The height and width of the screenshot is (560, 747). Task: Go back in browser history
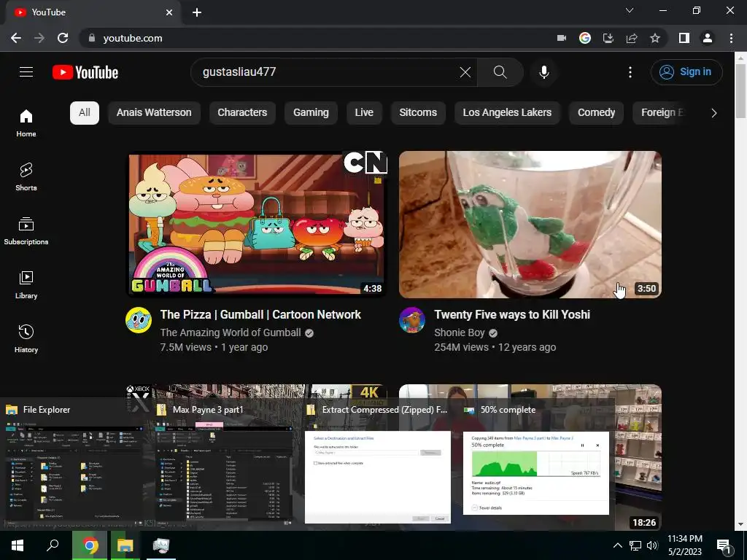tap(16, 38)
